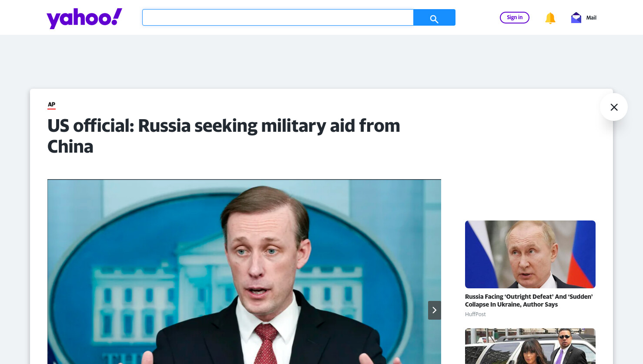The width and height of the screenshot is (643, 364).
Task: Focus the Yahoo search input field
Action: 278,17
